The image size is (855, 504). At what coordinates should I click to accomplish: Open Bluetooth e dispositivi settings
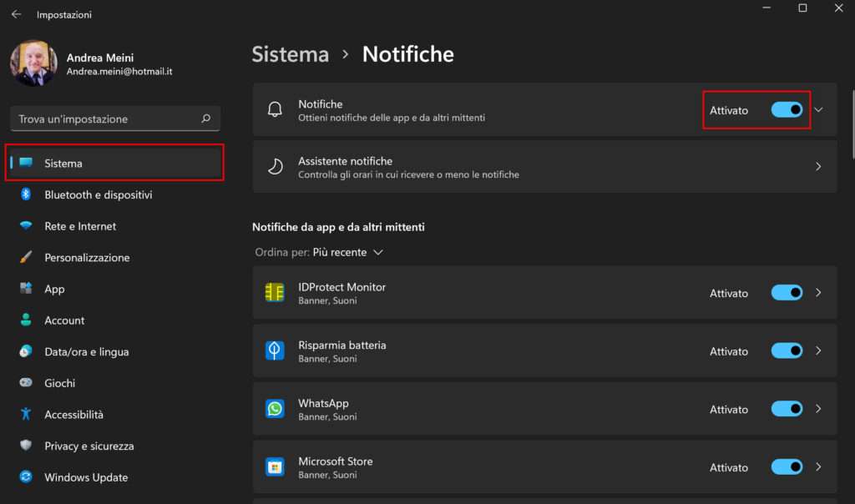(114, 194)
